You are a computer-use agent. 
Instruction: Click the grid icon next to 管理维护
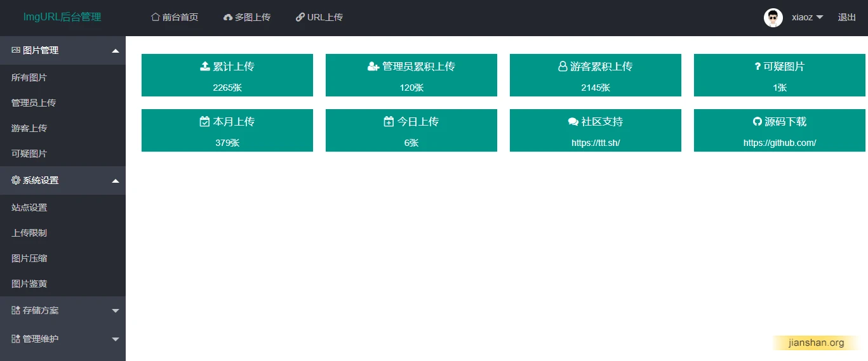click(x=16, y=339)
